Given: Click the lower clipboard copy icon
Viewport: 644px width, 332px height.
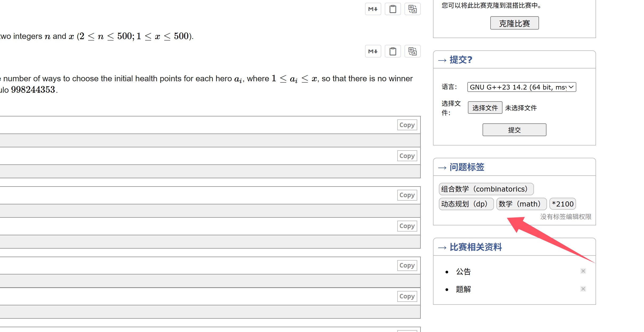Looking at the screenshot, I should (393, 51).
